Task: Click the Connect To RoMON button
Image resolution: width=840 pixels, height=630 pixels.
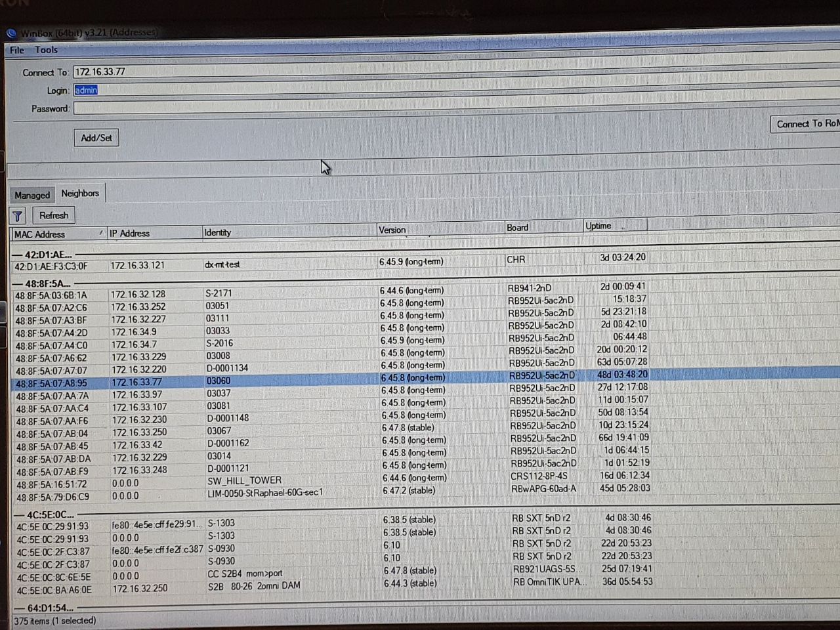Action: point(806,124)
